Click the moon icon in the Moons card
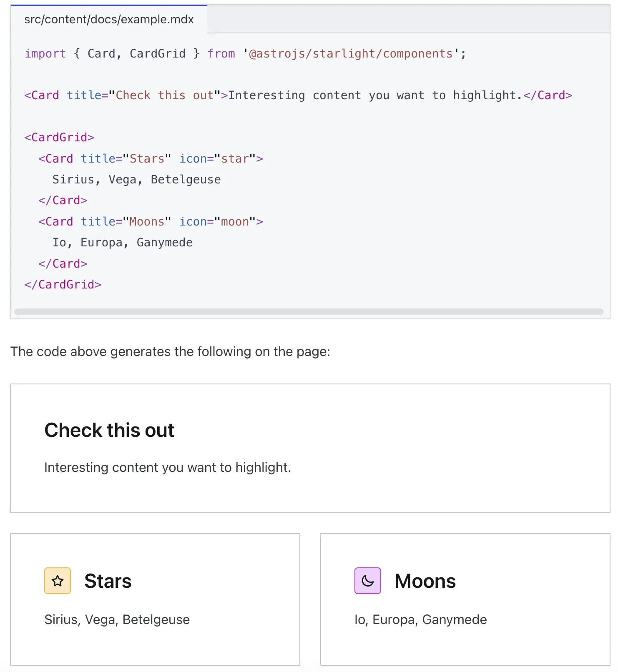618x672 pixels. (x=367, y=581)
